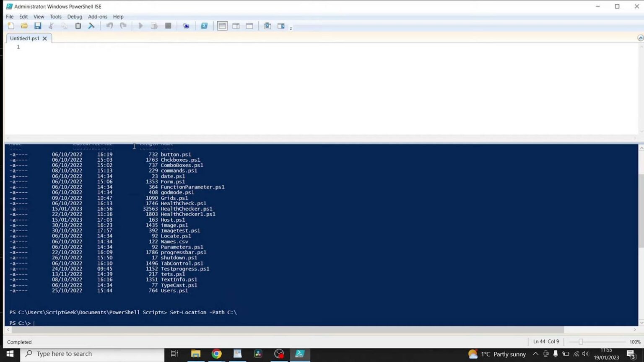This screenshot has height=362, width=644.
Task: Close the Untitled1.ps1 script tab
Action: point(45,38)
